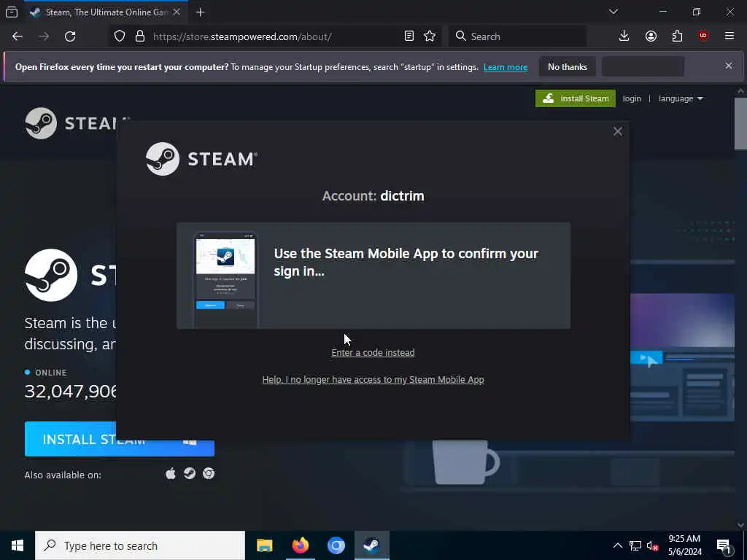747x560 pixels.
Task: Open the Downloads panel
Action: click(624, 36)
